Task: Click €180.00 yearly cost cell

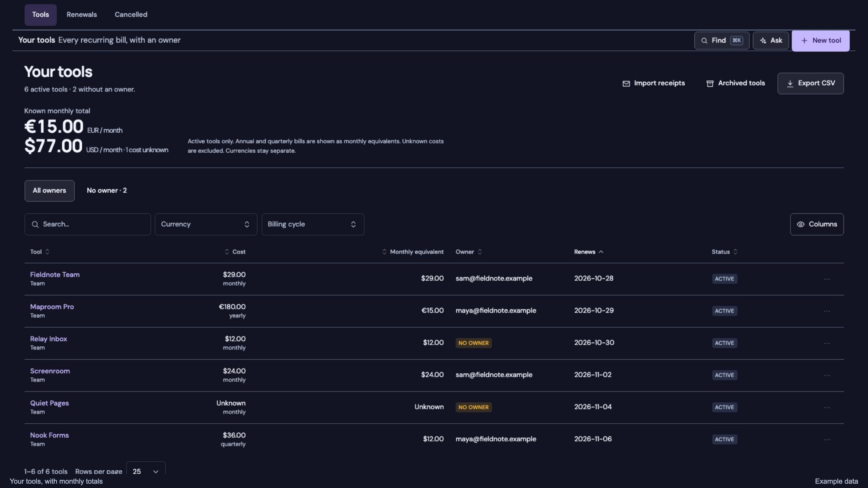Action: pyautogui.click(x=232, y=311)
